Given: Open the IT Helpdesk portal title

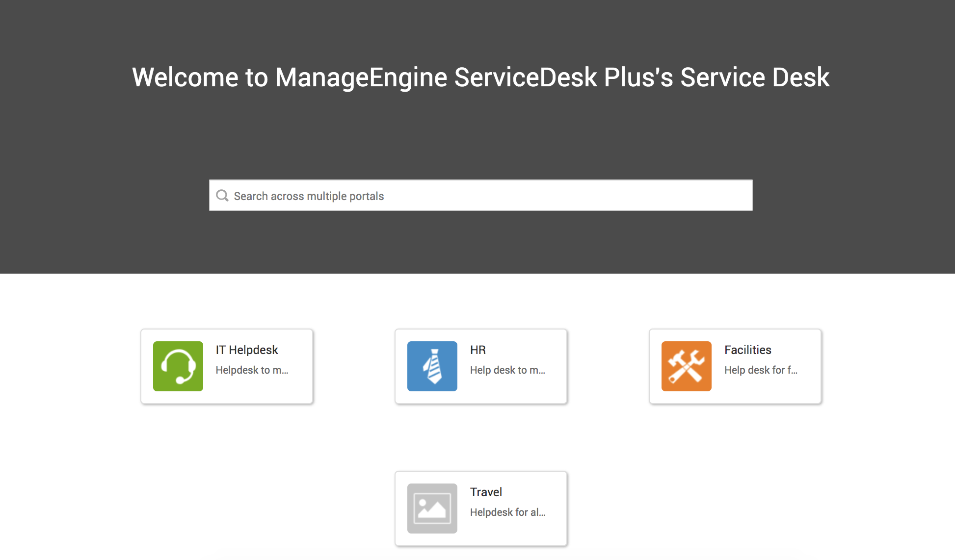Looking at the screenshot, I should coord(247,350).
